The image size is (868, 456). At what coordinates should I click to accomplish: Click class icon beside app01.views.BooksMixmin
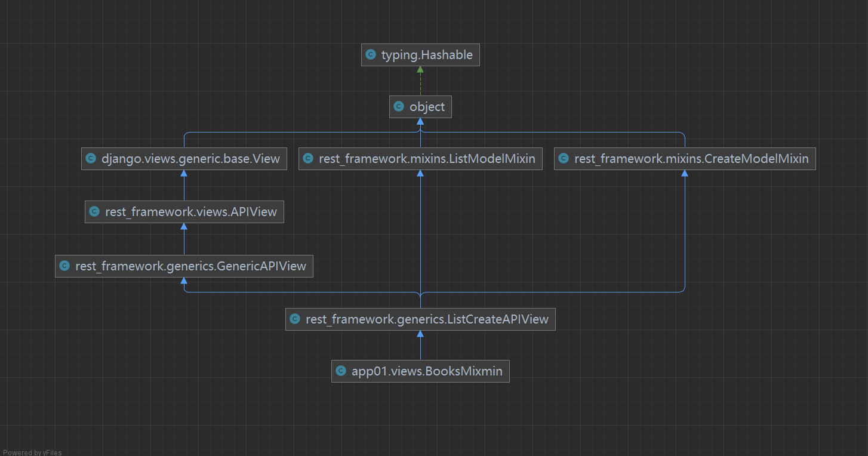[341, 371]
